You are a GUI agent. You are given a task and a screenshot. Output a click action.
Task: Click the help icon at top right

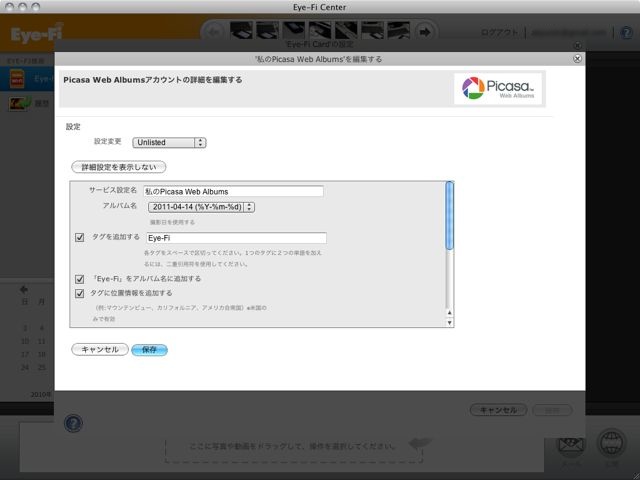[x=627, y=33]
